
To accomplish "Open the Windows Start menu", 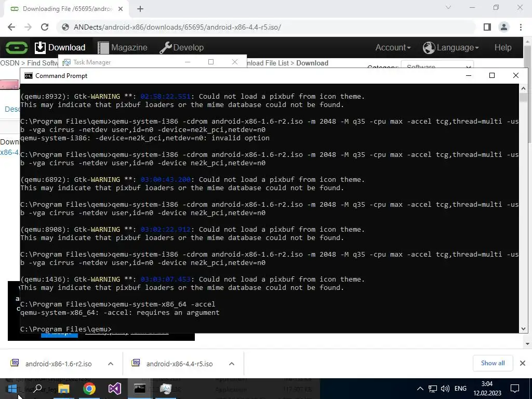I will tap(12, 389).
